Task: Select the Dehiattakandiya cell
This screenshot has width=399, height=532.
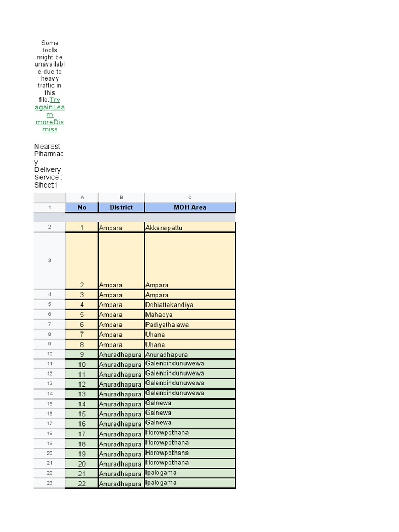Action: click(x=190, y=304)
